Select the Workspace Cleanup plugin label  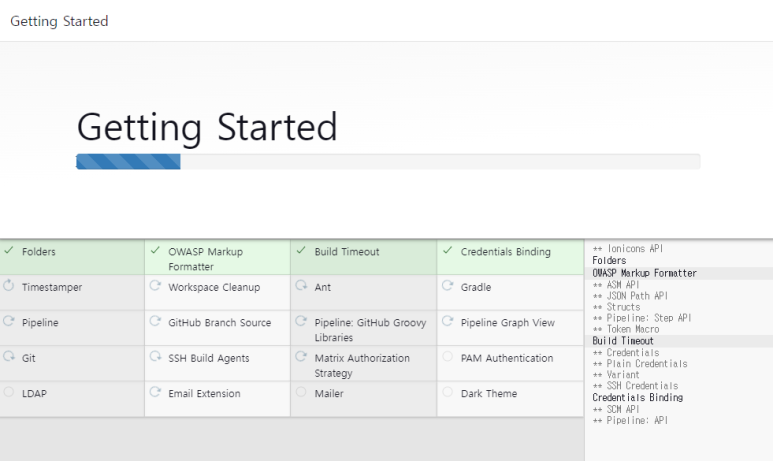pyautogui.click(x=214, y=287)
